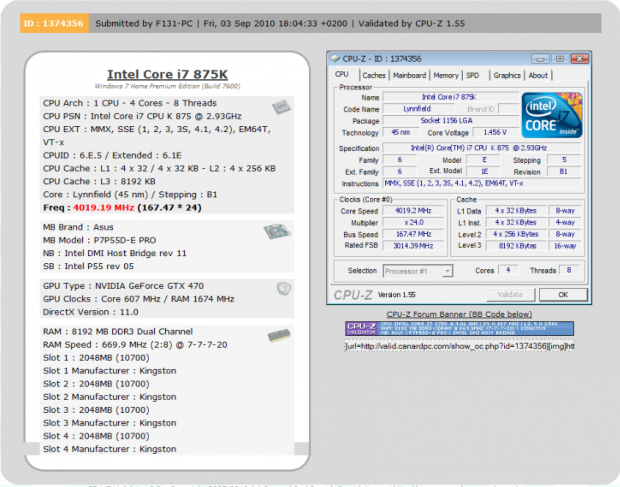Open the SPD tab
Image resolution: width=620 pixels, height=487 pixels.
click(473, 75)
